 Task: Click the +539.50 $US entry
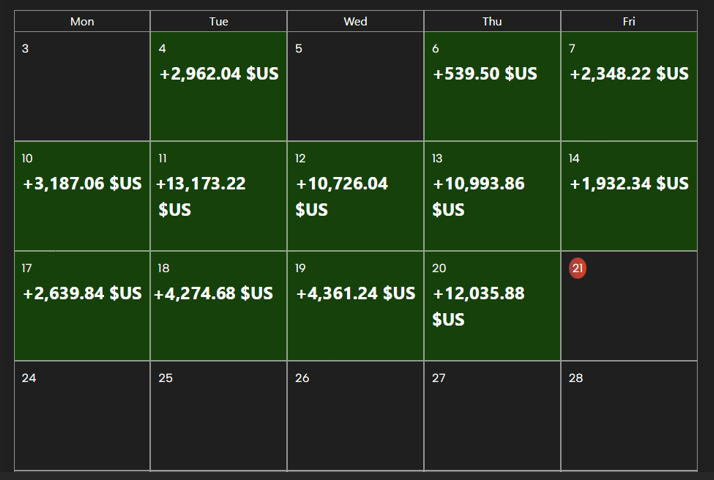(485, 74)
